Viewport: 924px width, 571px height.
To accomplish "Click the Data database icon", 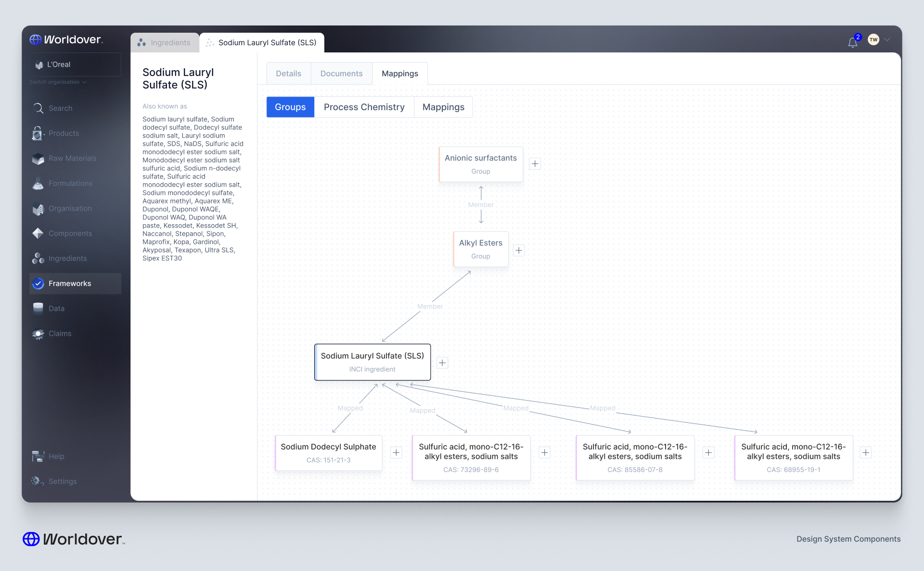I will (38, 308).
